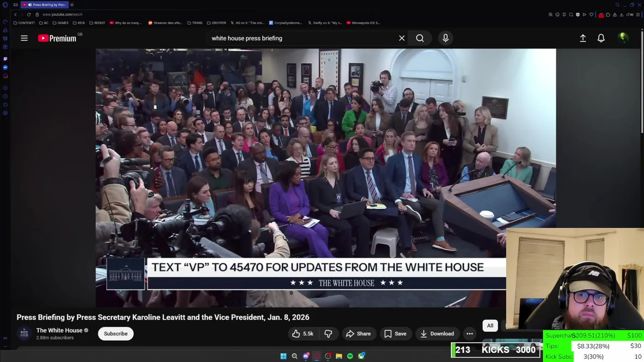Go back in browser history
Viewport: 644px width, 362px height.
pos(16,15)
